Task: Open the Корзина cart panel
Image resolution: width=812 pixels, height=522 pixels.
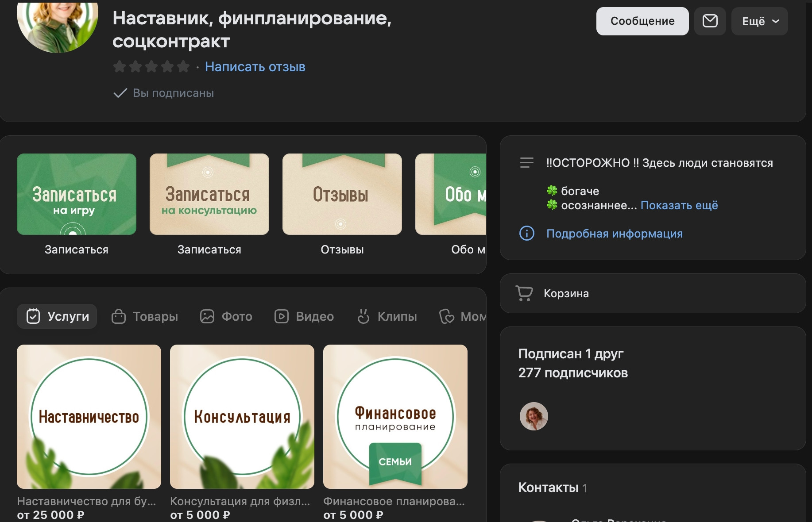Action: pyautogui.click(x=653, y=293)
